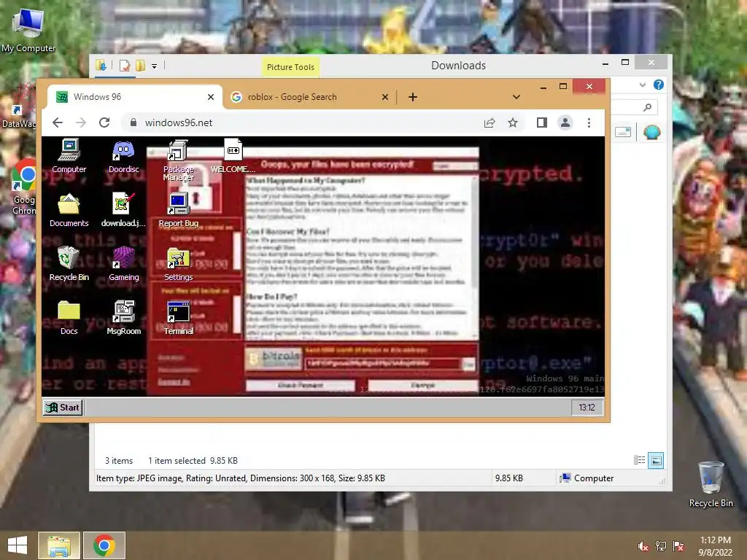The width and height of the screenshot is (747, 560).
Task: Open the Gameing shortcut icon
Action: point(123,263)
